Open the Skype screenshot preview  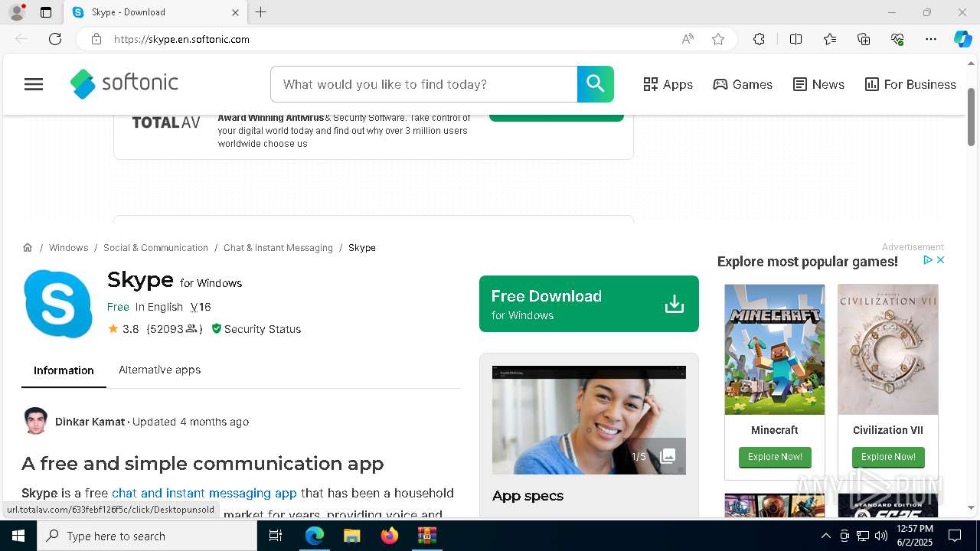pos(589,419)
